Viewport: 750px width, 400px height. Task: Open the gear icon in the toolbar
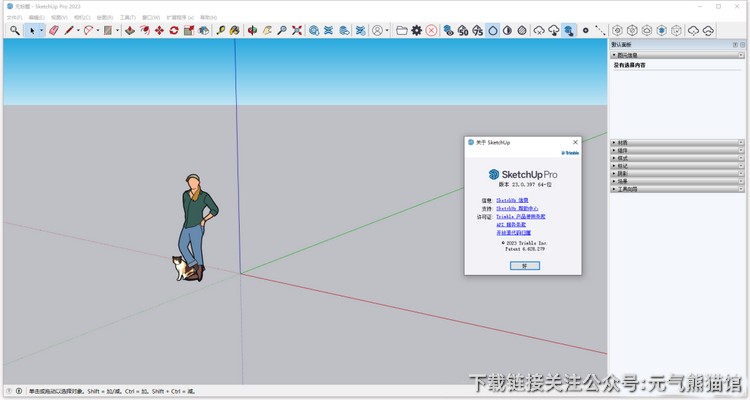point(416,31)
